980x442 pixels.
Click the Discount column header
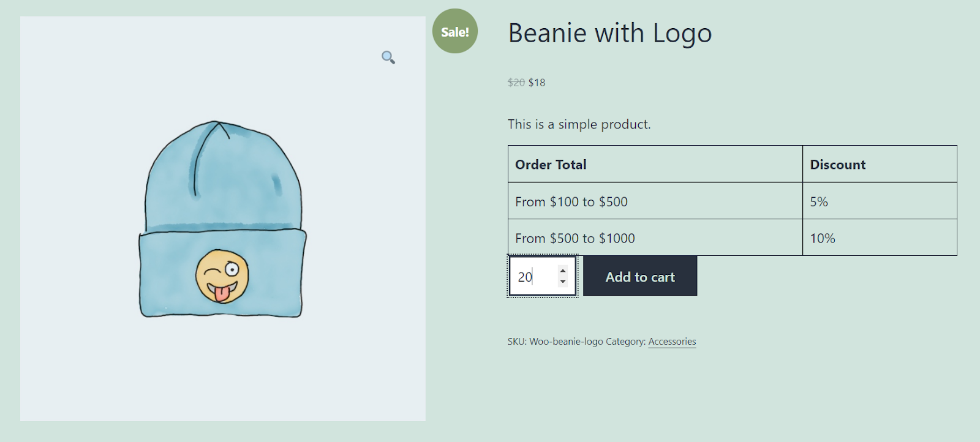(837, 165)
